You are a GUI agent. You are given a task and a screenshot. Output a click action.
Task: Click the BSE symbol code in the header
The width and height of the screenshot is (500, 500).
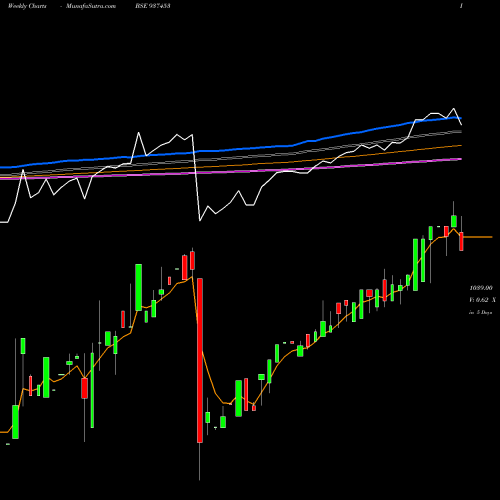tap(153, 6)
